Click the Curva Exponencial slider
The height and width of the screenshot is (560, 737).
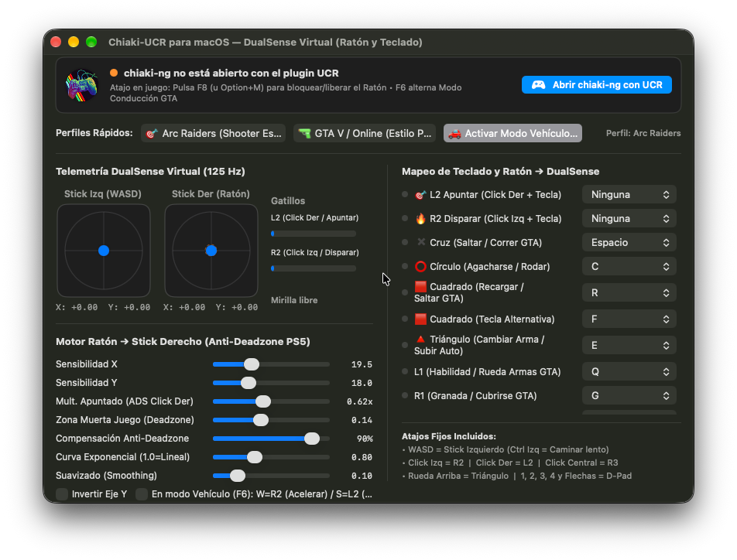[271, 457]
